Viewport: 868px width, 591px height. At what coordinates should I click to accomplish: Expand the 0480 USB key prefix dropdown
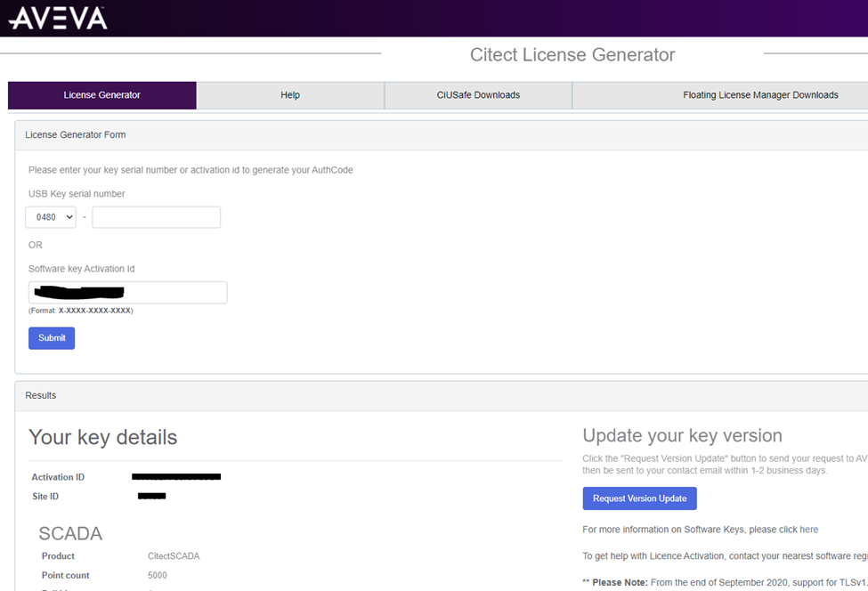tap(51, 217)
